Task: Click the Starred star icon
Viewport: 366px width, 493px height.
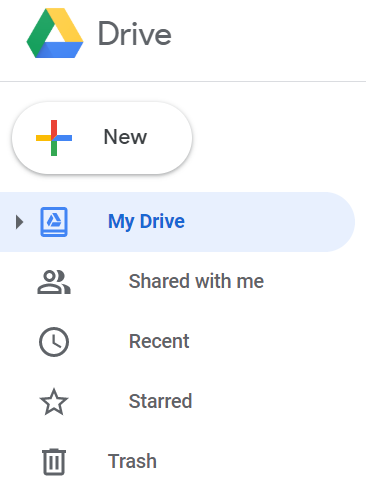Action: (54, 402)
